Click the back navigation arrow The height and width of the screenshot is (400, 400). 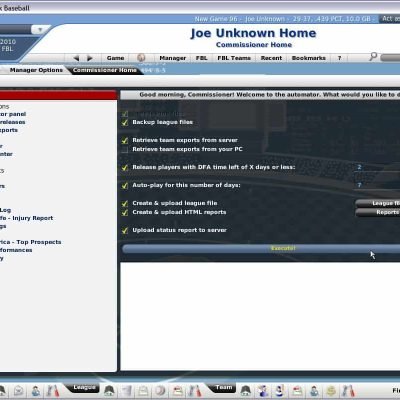click(76, 58)
